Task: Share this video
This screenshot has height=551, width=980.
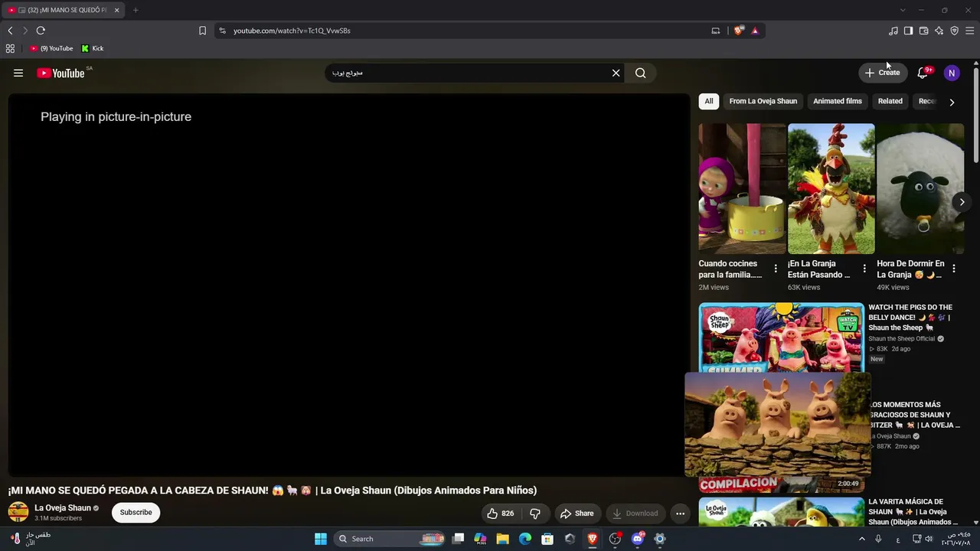Action: (x=577, y=514)
